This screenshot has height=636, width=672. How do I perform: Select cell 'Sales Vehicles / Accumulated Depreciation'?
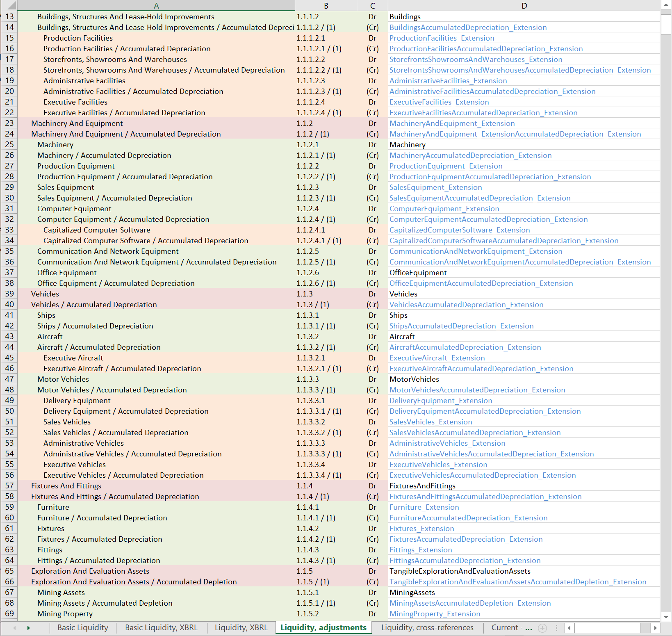156,432
